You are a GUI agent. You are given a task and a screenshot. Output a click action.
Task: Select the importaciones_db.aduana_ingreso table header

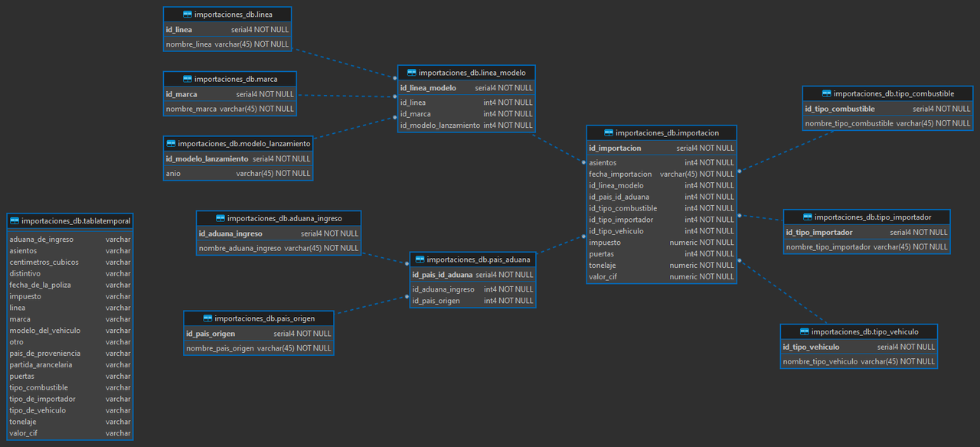(x=278, y=218)
